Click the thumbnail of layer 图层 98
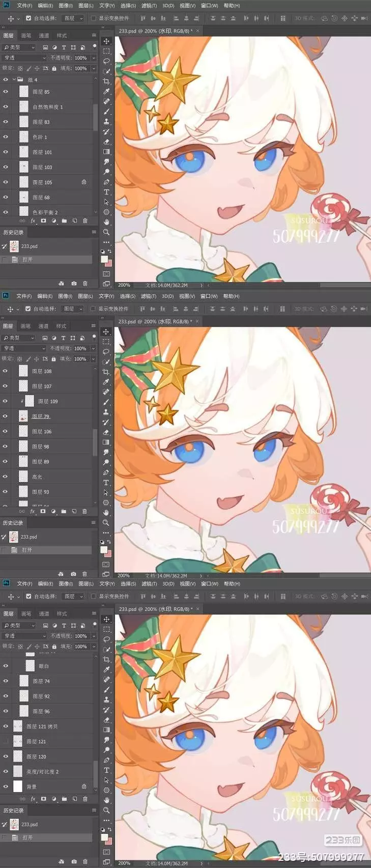The height and width of the screenshot is (868, 371). point(23,446)
